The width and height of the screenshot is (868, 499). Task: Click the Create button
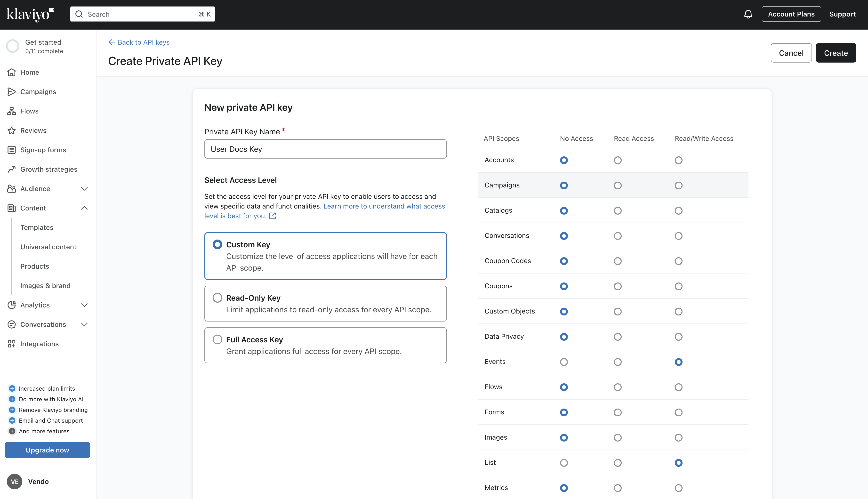pyautogui.click(x=836, y=53)
